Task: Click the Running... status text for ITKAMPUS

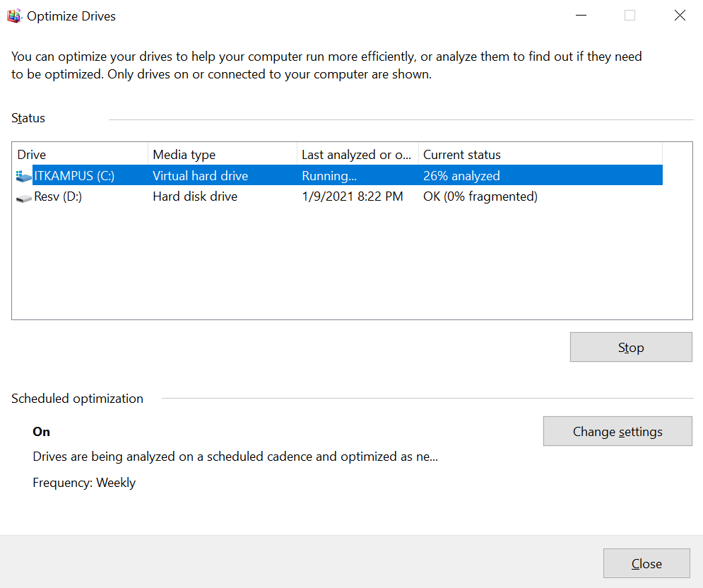Action: (329, 175)
